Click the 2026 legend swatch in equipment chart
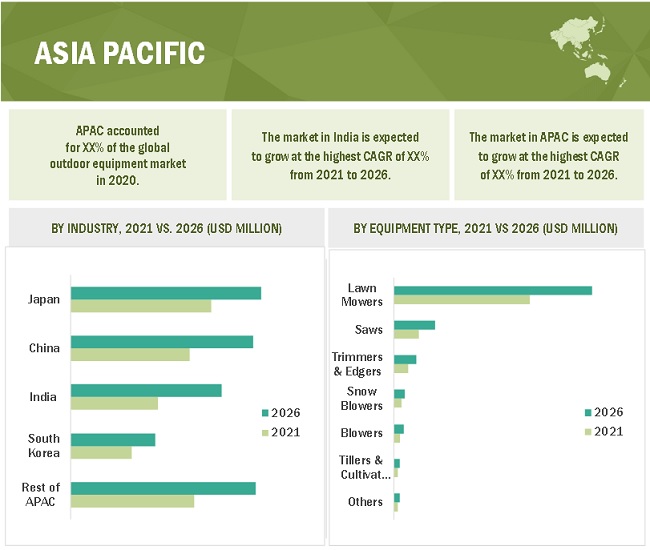Image resolution: width=650 pixels, height=550 pixels. point(588,412)
